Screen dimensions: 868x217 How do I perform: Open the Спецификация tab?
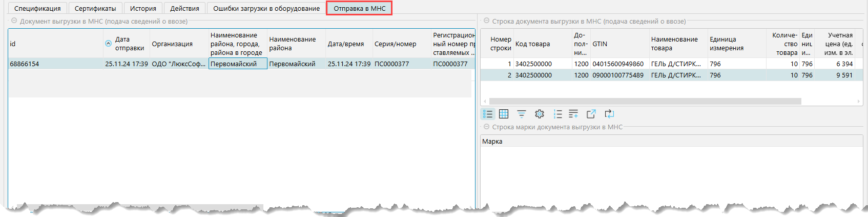(37, 8)
